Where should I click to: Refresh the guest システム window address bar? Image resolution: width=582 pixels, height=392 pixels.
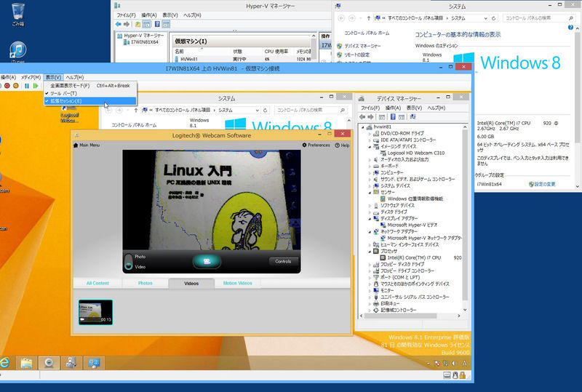pyautogui.click(x=265, y=111)
